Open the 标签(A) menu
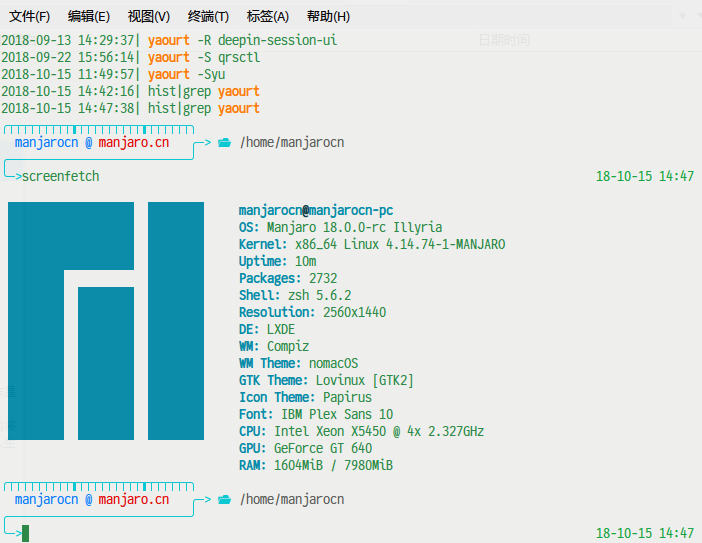This screenshot has width=702, height=543. pos(268,17)
